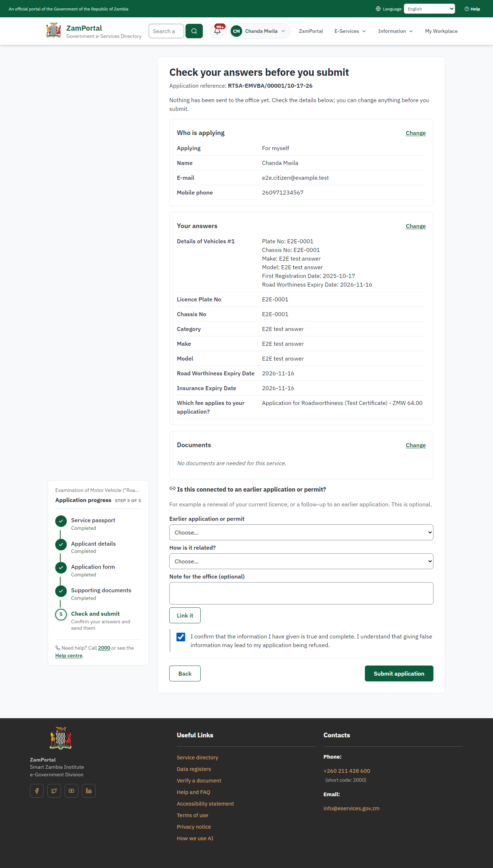Open the Language English dropdown
493x868 pixels.
[x=429, y=9]
